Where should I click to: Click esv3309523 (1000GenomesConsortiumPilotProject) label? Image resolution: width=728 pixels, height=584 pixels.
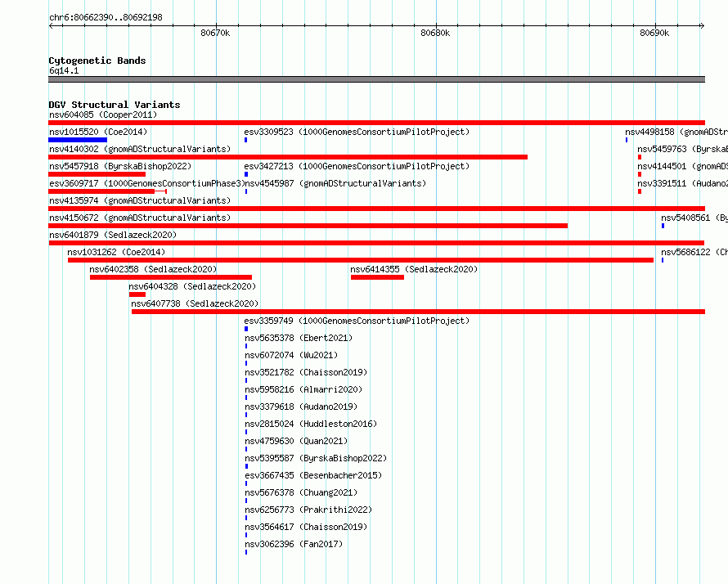point(357,132)
